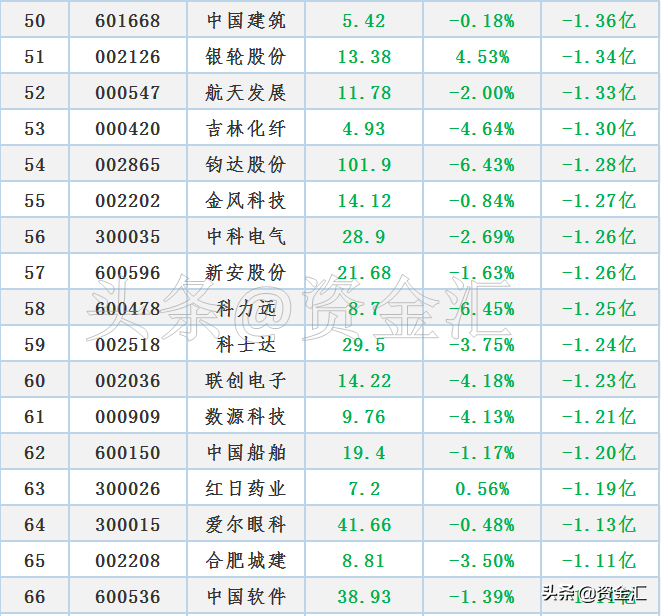The width and height of the screenshot is (661, 616).
Task: Click rank number 66 cell
Action: pyautogui.click(x=35, y=597)
